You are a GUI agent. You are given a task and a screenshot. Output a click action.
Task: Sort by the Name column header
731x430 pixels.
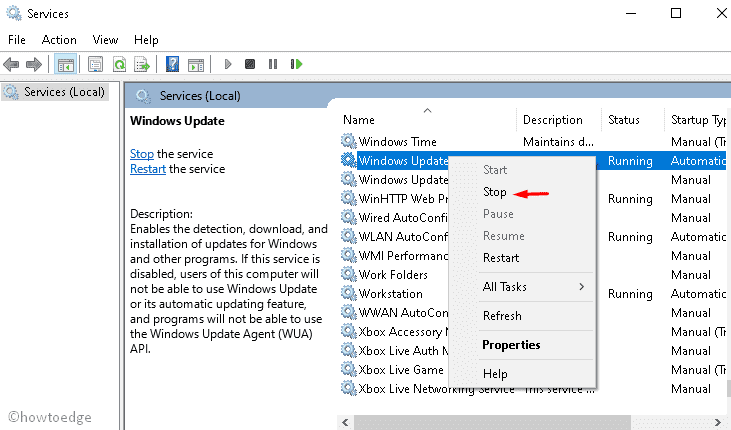click(x=359, y=120)
